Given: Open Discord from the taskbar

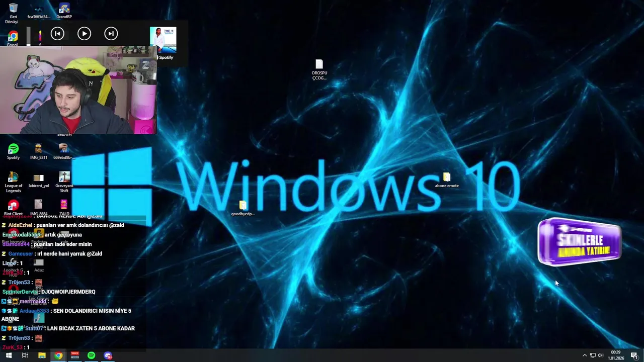Looking at the screenshot, I should (108, 355).
